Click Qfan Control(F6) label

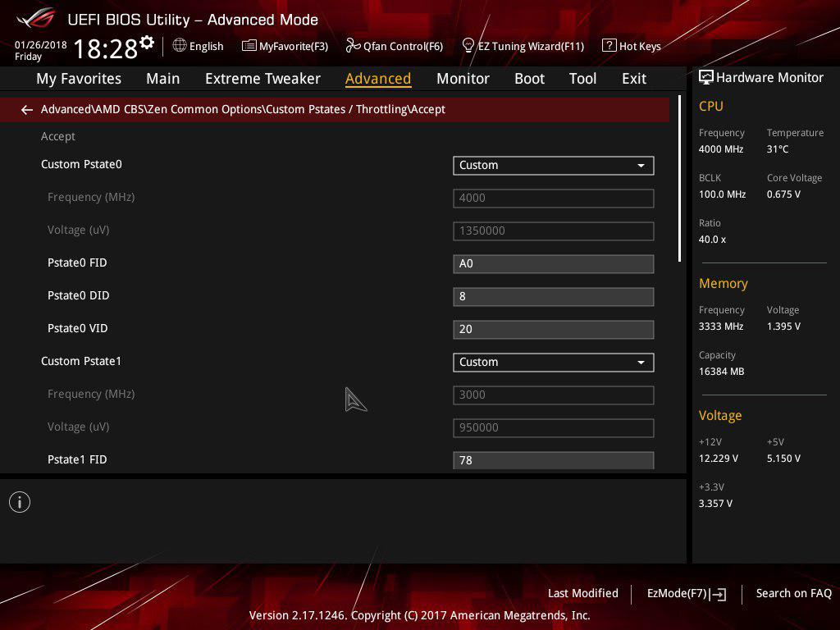404,47
